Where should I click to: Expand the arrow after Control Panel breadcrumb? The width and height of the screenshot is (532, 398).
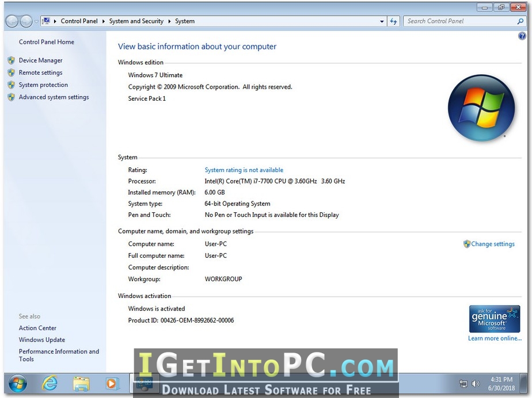104,21
